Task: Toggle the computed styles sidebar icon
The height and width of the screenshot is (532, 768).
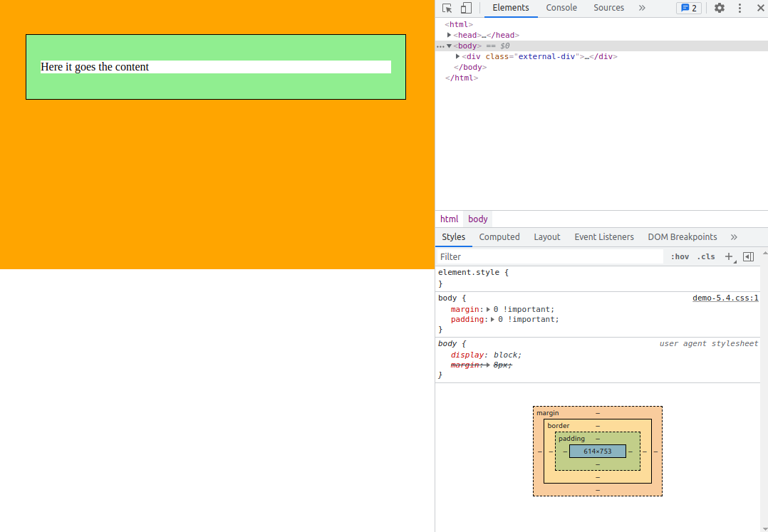Action: 748,257
